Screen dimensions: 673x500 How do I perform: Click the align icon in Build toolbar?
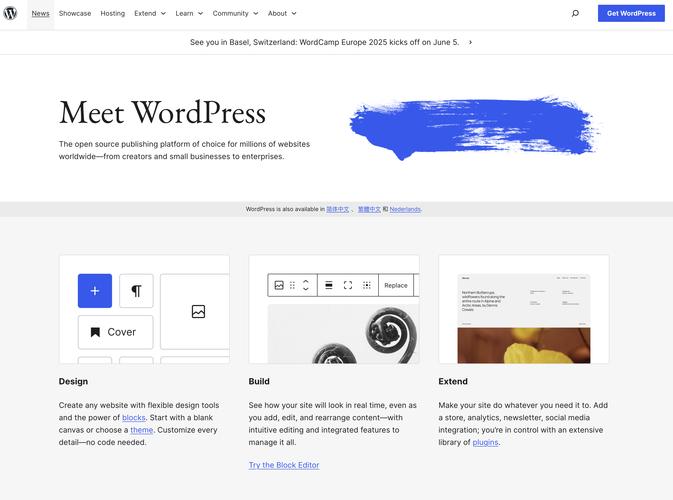coord(329,285)
